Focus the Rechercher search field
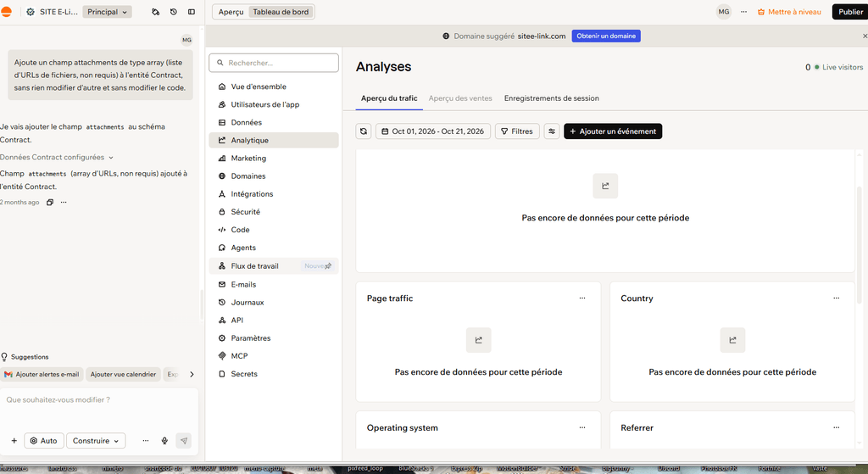The image size is (868, 474). [274, 63]
